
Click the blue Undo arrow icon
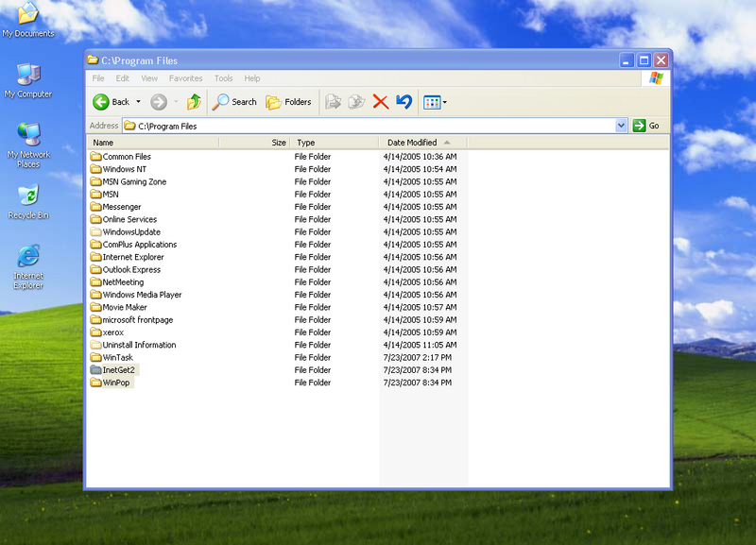(x=404, y=102)
